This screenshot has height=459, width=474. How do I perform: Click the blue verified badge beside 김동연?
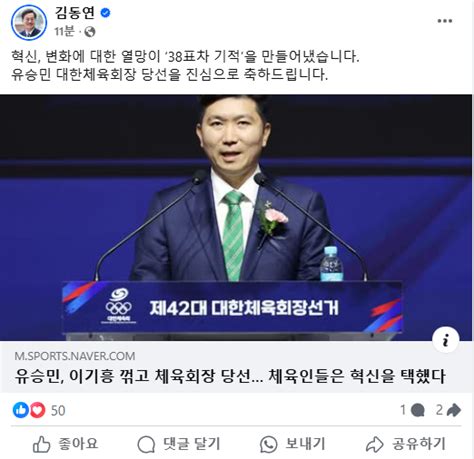click(105, 13)
